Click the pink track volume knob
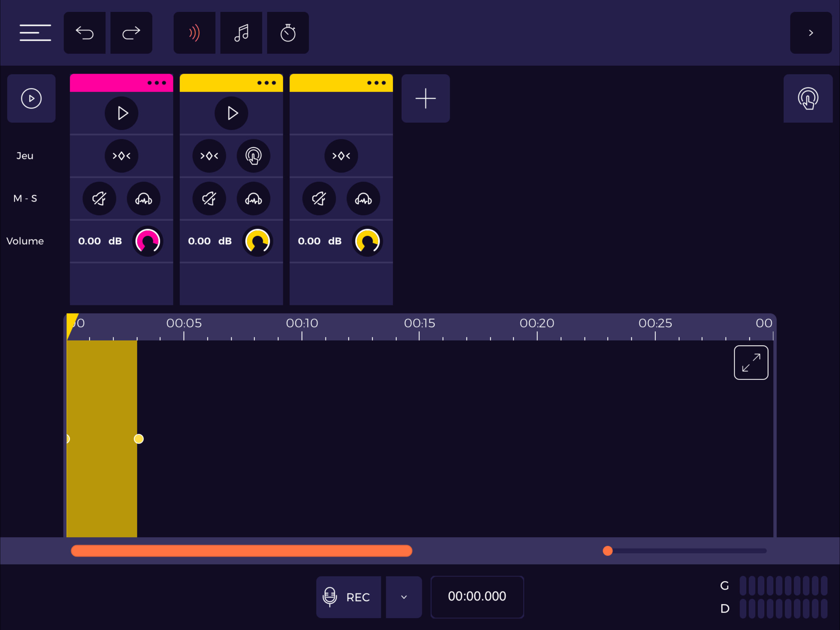The height and width of the screenshot is (630, 840). pos(148,241)
